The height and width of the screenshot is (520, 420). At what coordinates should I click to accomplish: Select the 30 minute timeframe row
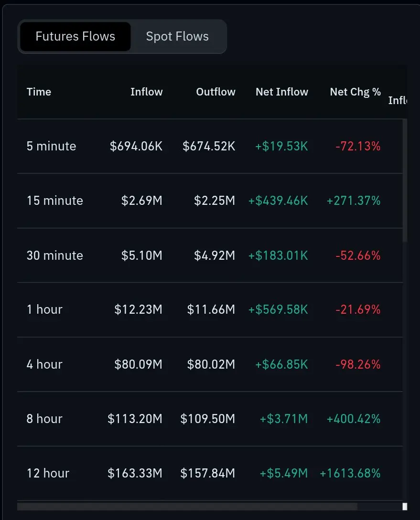[x=210, y=255]
